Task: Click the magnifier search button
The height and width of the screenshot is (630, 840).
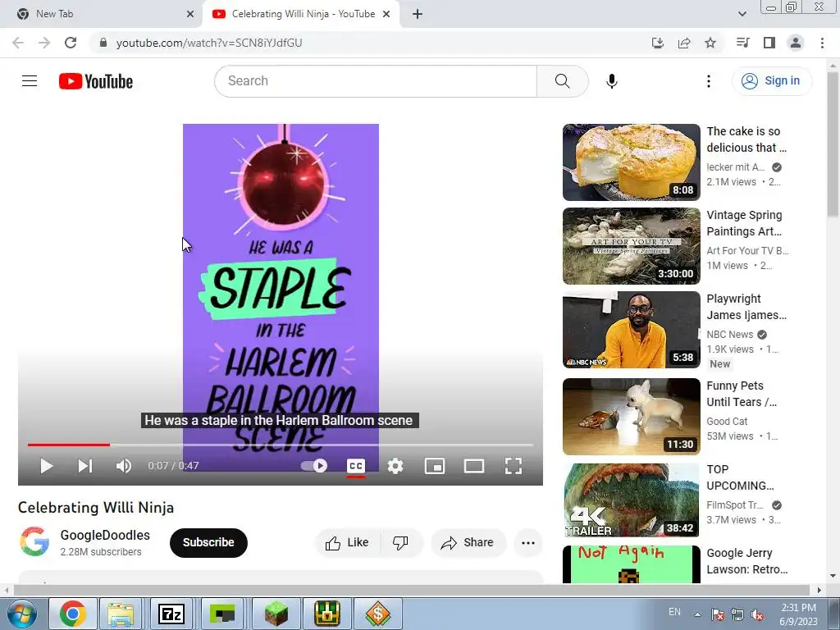Action: coord(562,81)
